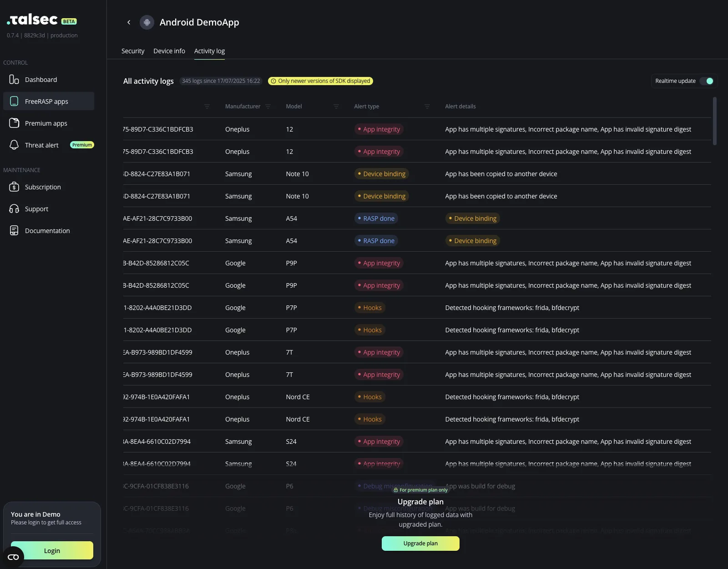728x569 pixels.
Task: Click the first Nord CE row Hooks tag
Action: (370, 397)
